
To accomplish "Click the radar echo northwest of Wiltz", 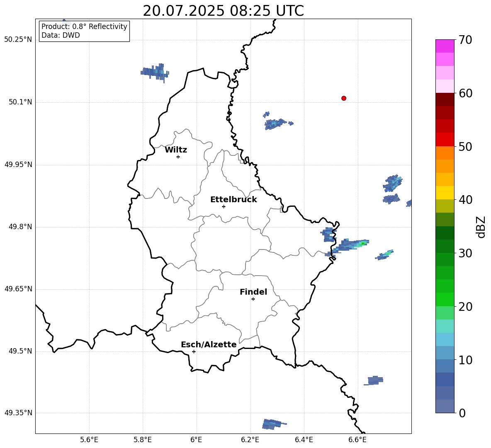I will 155,73.
